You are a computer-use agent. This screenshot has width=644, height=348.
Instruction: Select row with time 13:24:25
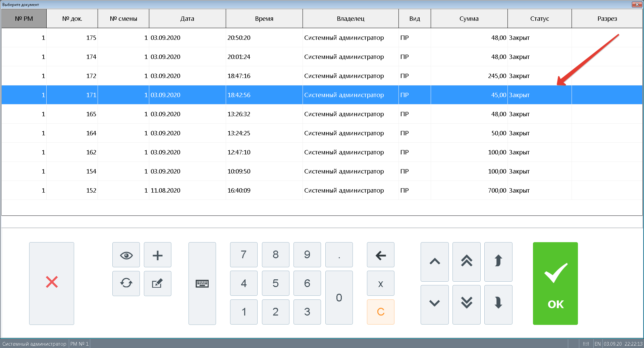[x=322, y=133]
